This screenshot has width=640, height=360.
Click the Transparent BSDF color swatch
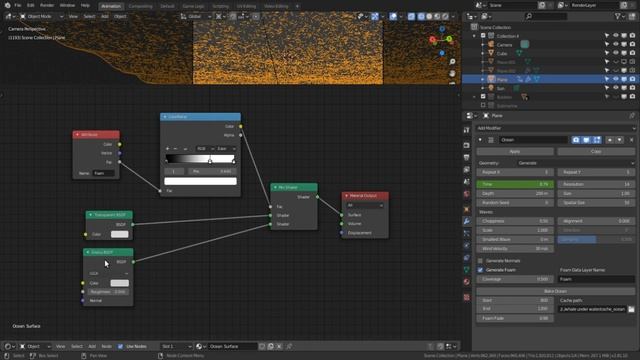(120, 234)
